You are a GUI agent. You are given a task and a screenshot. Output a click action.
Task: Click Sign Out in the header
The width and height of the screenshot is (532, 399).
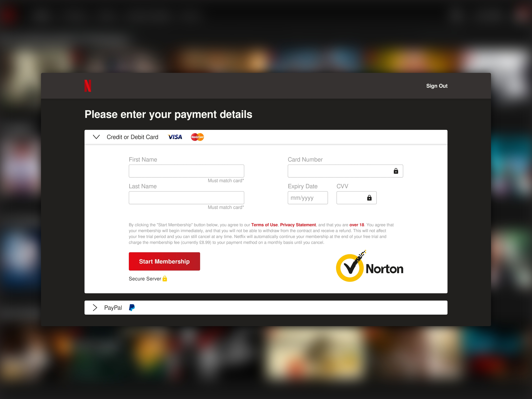(437, 86)
